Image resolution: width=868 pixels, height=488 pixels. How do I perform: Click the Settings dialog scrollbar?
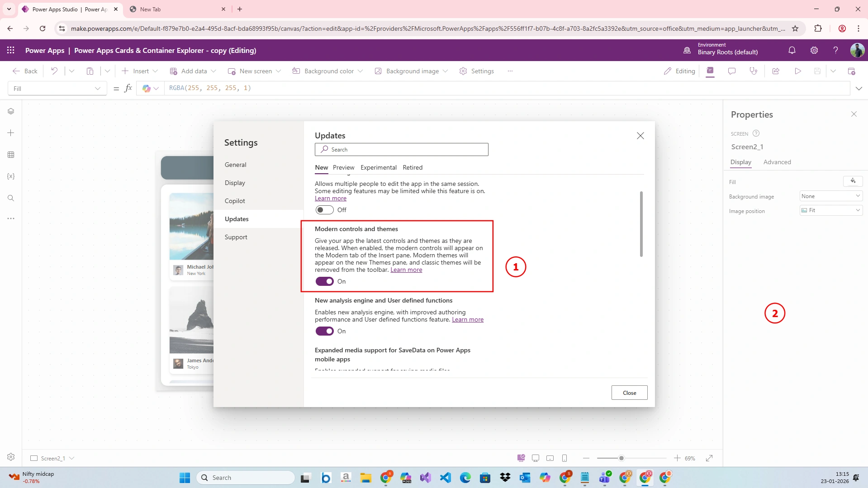tap(641, 224)
